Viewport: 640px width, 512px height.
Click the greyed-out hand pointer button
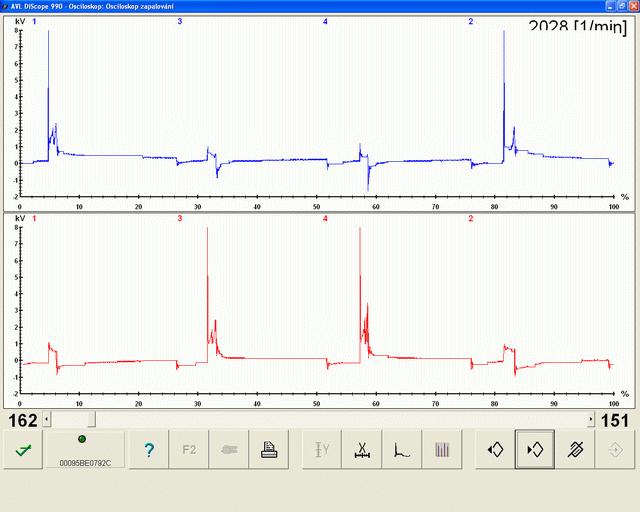tap(228, 450)
